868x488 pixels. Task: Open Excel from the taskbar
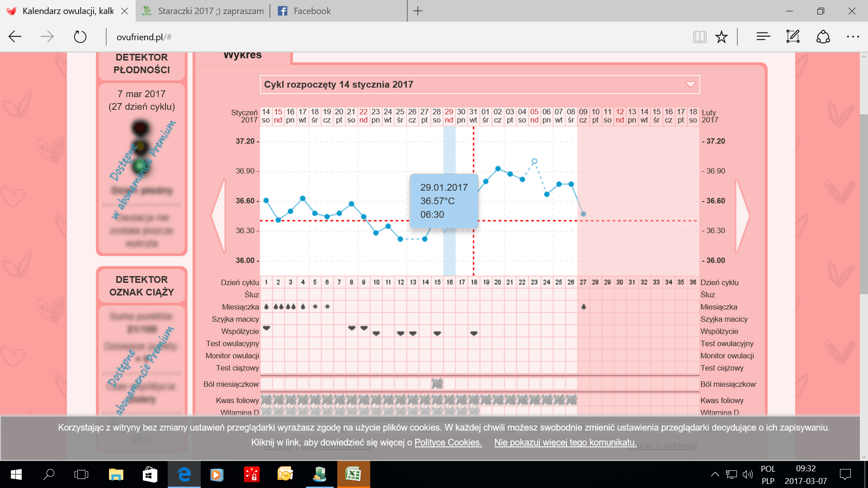coord(354,474)
